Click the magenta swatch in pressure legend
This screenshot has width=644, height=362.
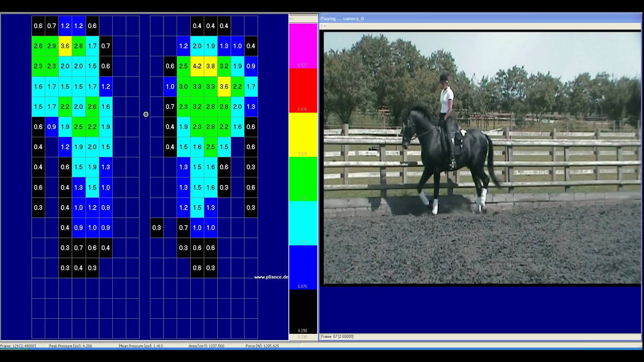(x=303, y=46)
